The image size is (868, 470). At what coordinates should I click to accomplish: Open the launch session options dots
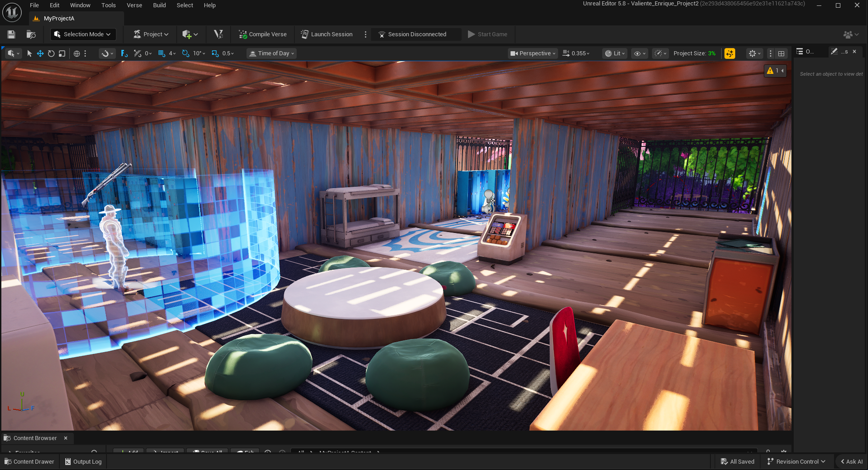coord(366,34)
